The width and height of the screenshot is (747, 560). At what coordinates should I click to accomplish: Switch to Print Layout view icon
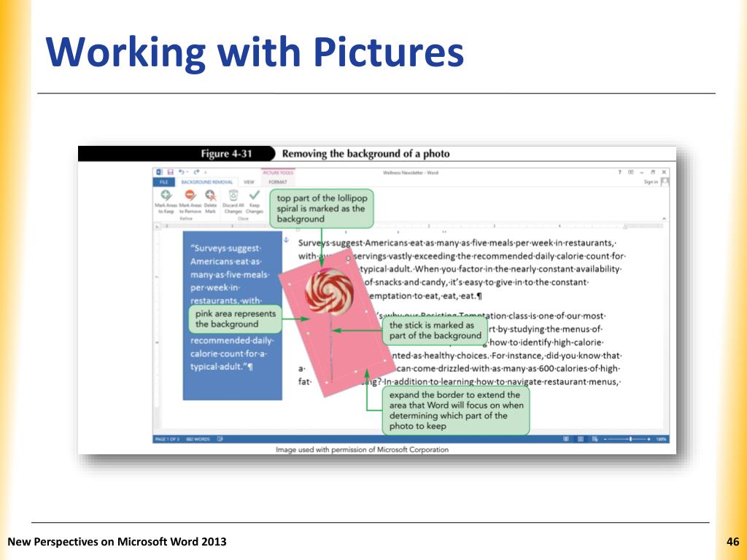click(x=580, y=439)
